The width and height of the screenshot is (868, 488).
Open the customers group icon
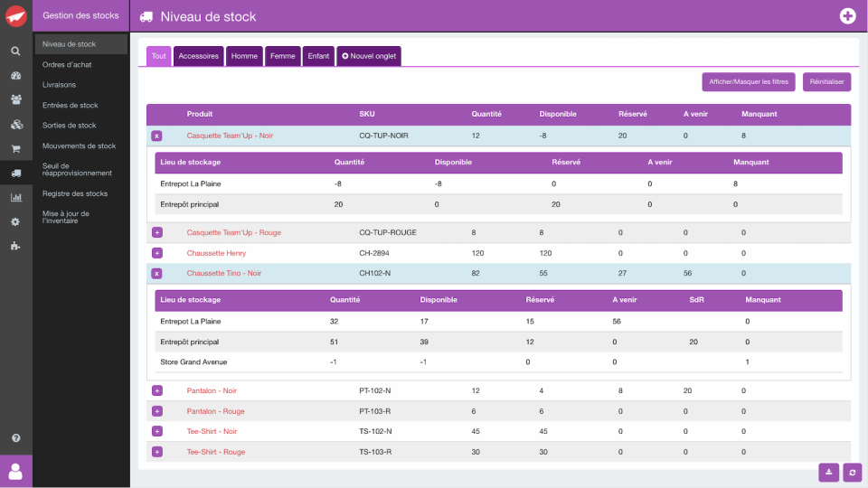(x=15, y=99)
